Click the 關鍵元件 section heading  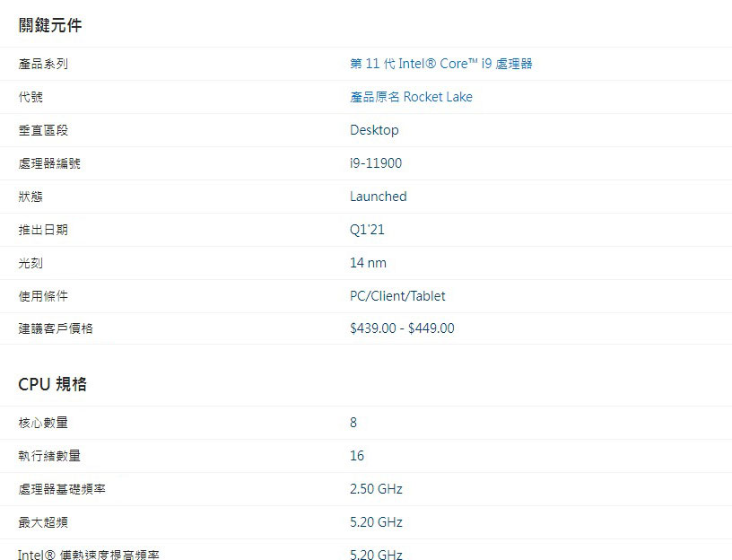click(50, 25)
